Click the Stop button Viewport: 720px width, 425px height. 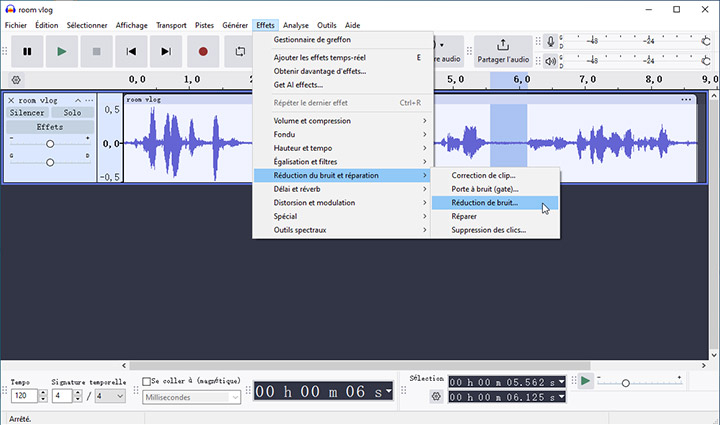pyautogui.click(x=96, y=51)
